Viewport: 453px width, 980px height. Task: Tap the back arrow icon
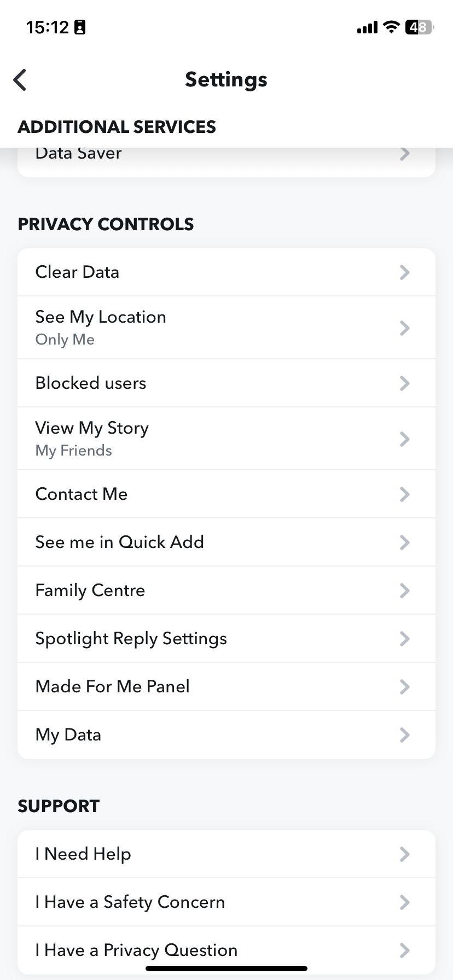point(20,80)
